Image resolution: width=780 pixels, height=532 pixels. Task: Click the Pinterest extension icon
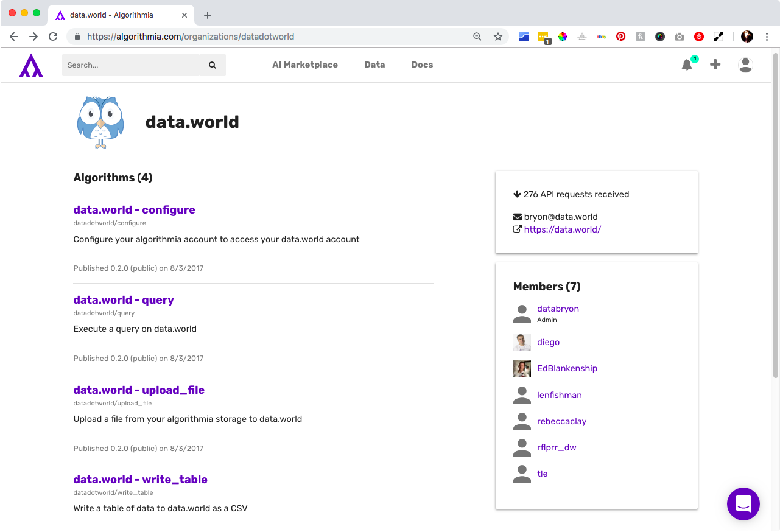click(621, 37)
